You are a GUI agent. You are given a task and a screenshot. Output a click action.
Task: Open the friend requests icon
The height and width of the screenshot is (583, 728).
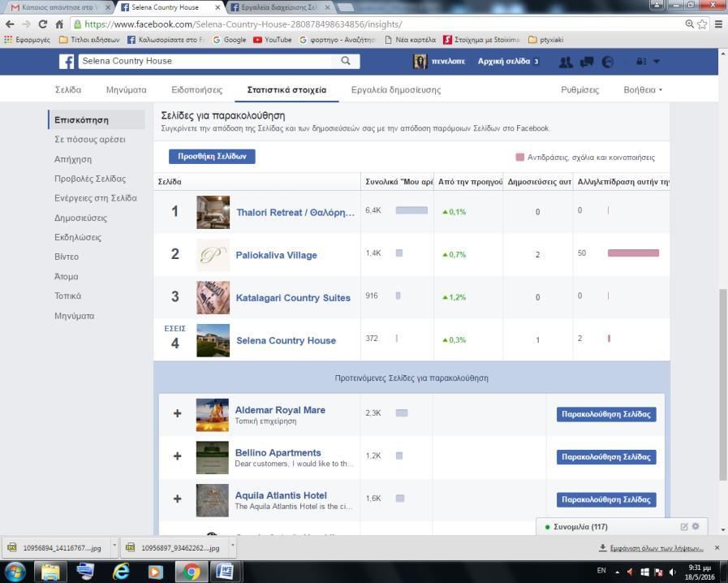click(x=566, y=62)
